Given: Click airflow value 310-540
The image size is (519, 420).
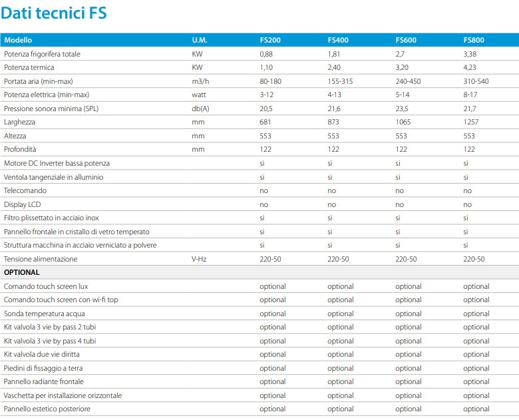Looking at the screenshot, I should (x=476, y=81).
